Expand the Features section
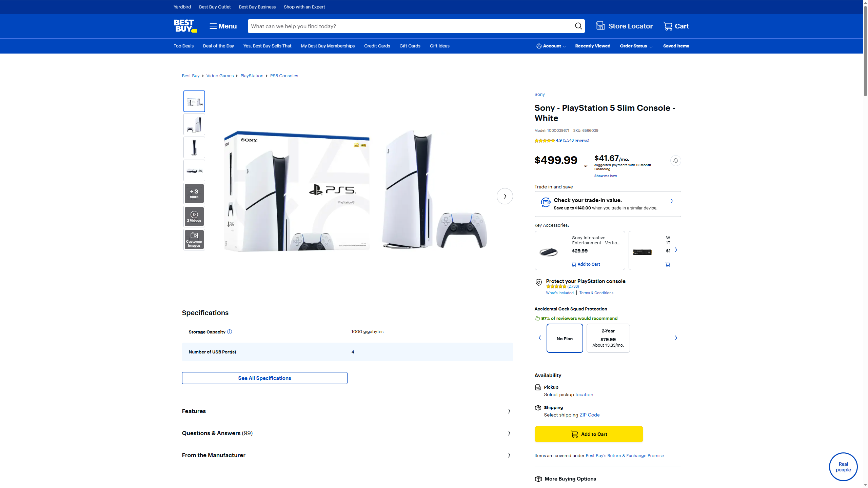Screen dimensions: 868x488 (347, 411)
